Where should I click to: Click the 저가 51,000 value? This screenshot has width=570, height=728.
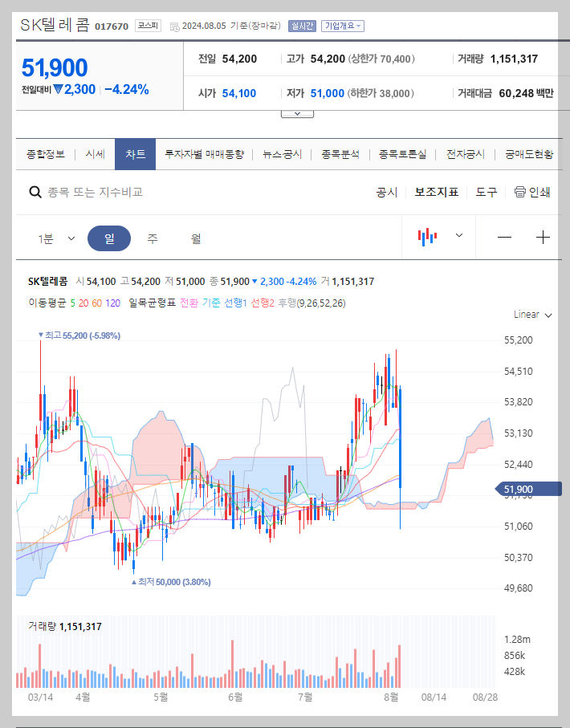pyautogui.click(x=327, y=93)
